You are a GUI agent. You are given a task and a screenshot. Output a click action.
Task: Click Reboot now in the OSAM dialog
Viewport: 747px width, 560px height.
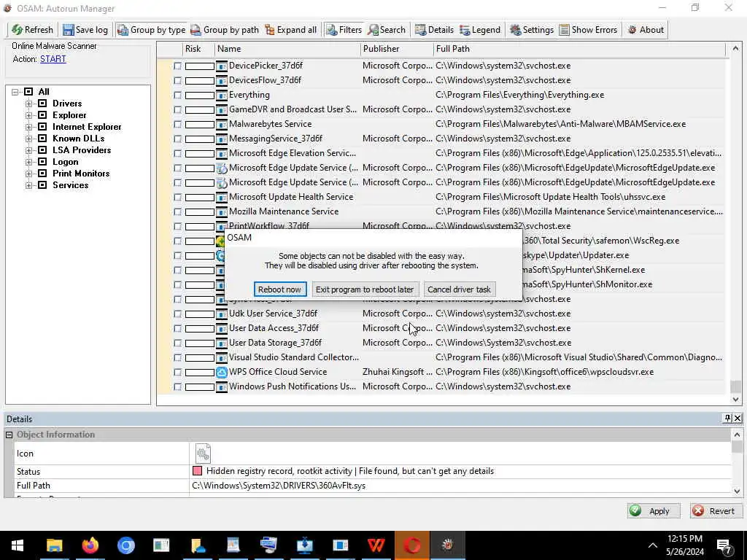point(279,289)
